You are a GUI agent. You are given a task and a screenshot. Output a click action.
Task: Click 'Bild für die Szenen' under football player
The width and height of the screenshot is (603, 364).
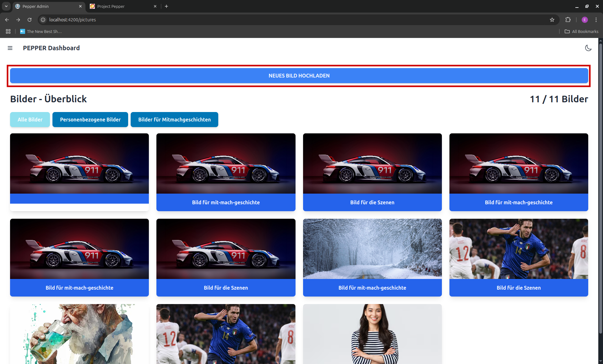tap(519, 288)
